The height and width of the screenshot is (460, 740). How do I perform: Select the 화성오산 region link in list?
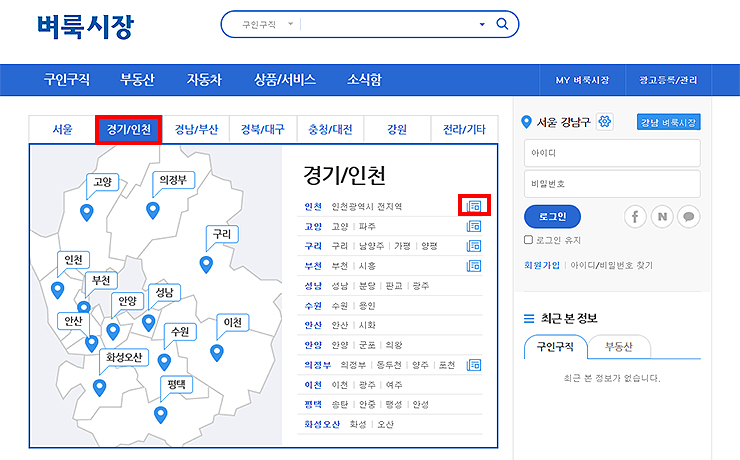[322, 424]
